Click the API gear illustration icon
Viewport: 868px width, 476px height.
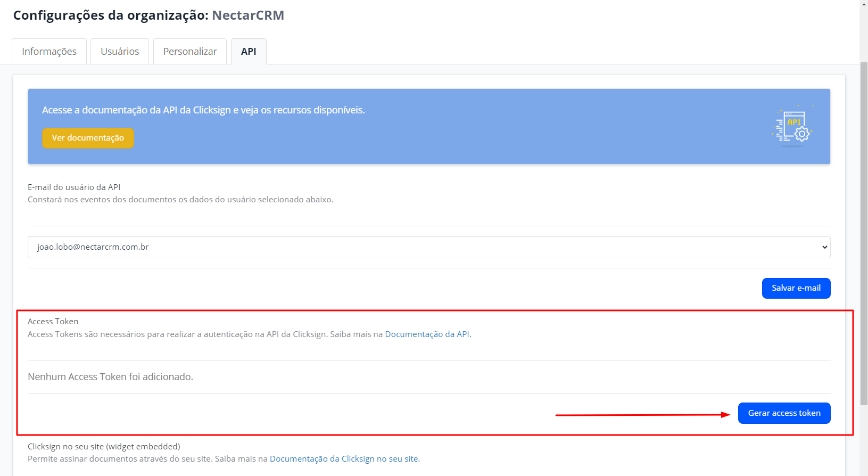click(792, 126)
